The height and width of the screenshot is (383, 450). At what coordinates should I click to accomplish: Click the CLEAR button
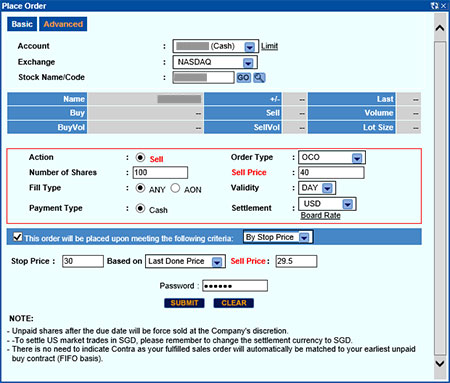(234, 303)
